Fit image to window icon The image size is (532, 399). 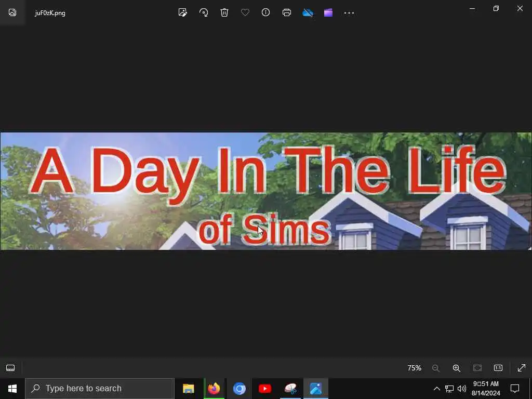(x=477, y=368)
